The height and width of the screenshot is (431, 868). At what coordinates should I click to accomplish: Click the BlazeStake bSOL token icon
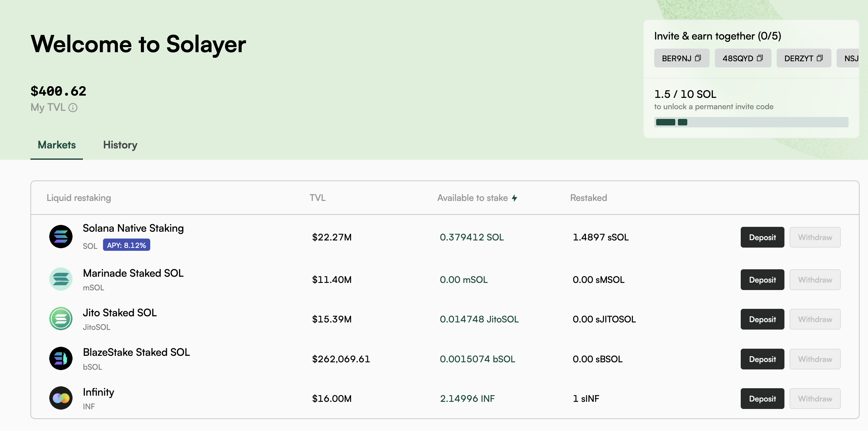61,358
